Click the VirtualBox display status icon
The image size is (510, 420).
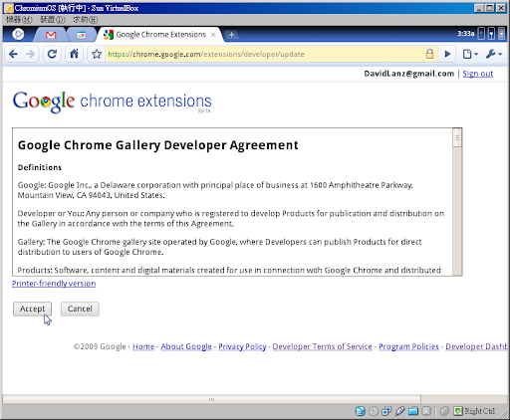tap(426, 411)
